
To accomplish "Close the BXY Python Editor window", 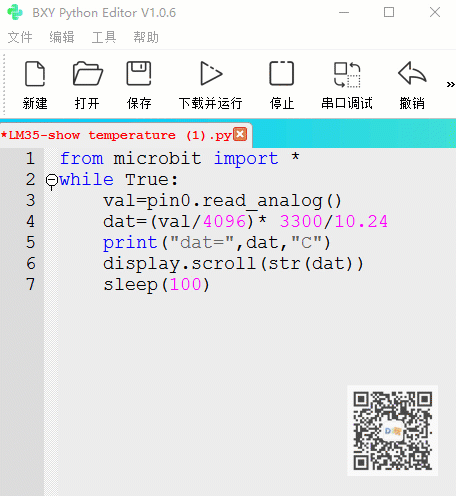I will click(435, 12).
